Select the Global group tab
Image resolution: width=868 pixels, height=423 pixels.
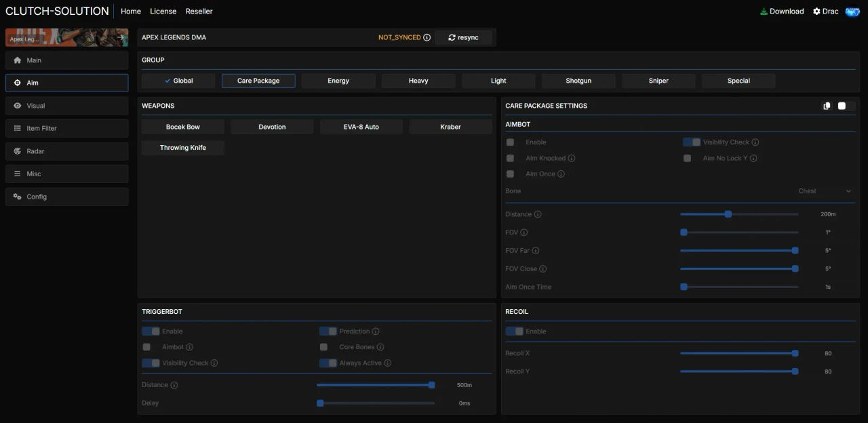(x=179, y=81)
